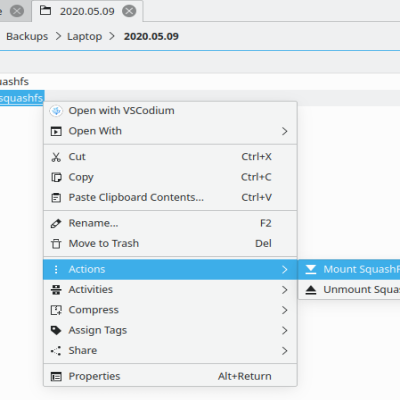The height and width of the screenshot is (400, 400).
Task: Expand the Open With submenu arrow
Action: pyautogui.click(x=284, y=131)
